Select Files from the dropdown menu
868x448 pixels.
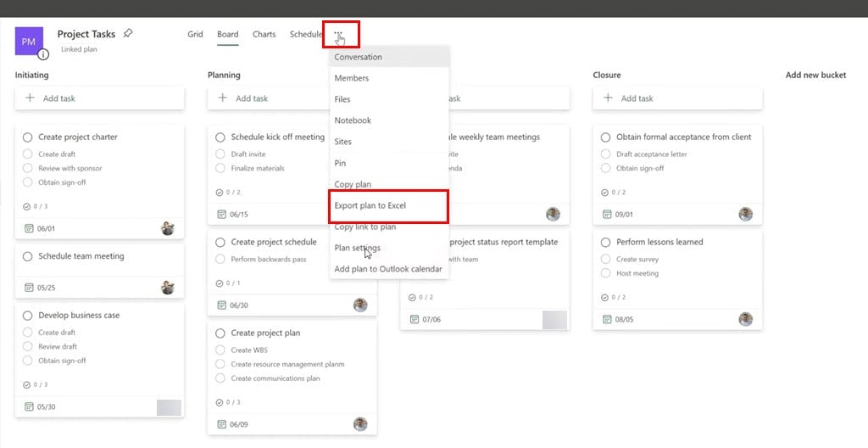click(x=389, y=99)
